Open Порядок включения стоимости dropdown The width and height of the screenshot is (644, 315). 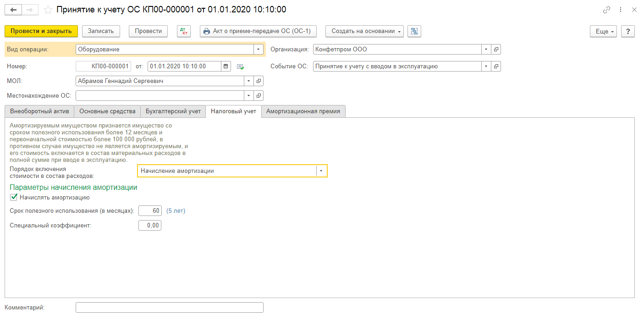coord(321,171)
